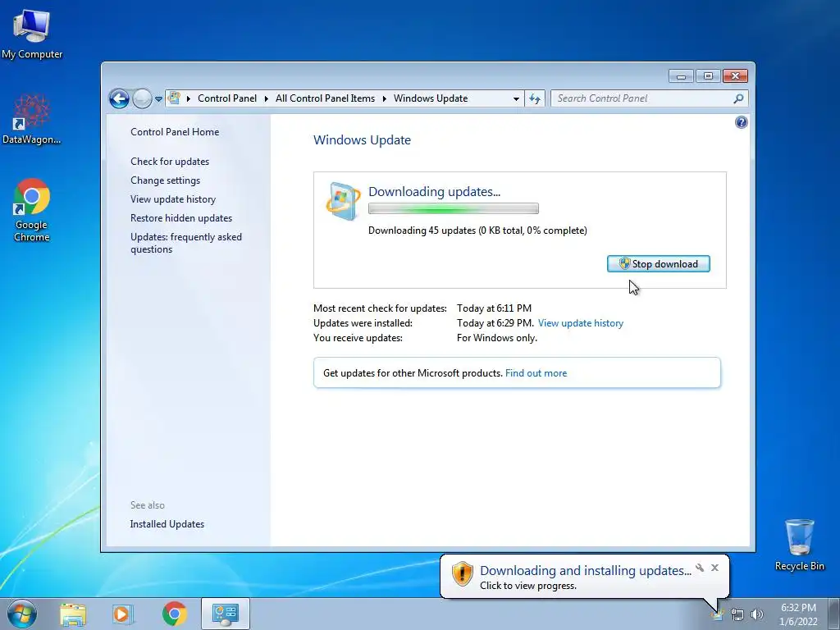Select Control Panel taskbar button

226,614
